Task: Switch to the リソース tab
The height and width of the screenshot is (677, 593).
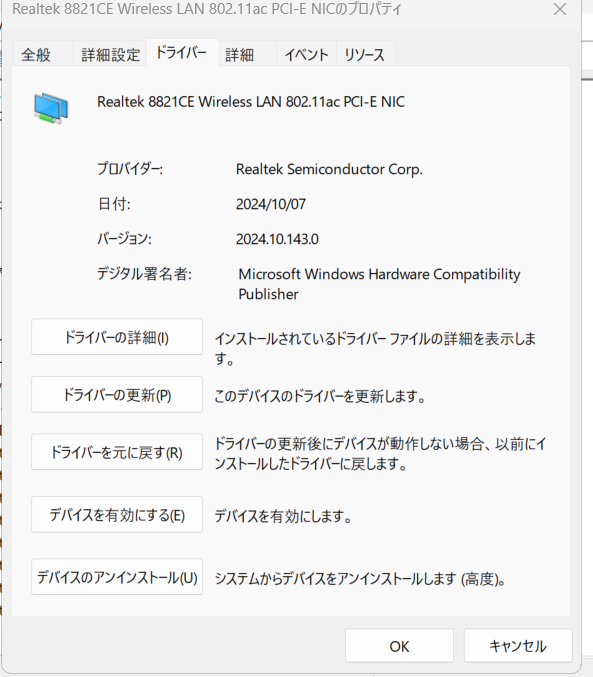Action: (364, 55)
